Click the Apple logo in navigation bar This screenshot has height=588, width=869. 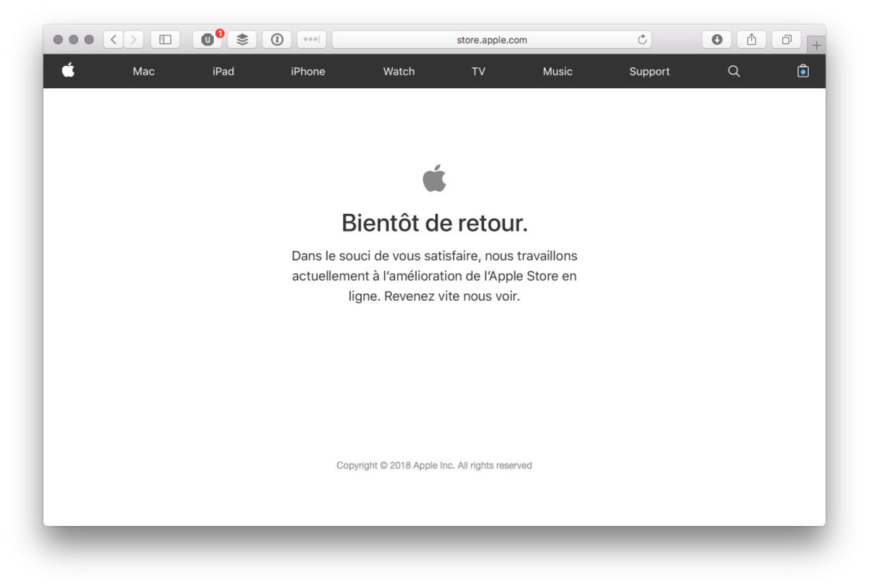pos(67,71)
